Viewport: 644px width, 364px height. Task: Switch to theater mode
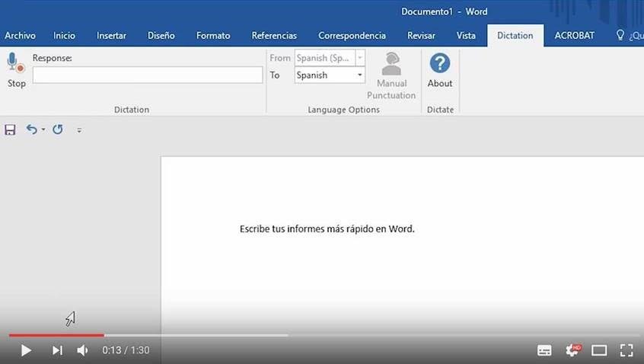(x=599, y=350)
